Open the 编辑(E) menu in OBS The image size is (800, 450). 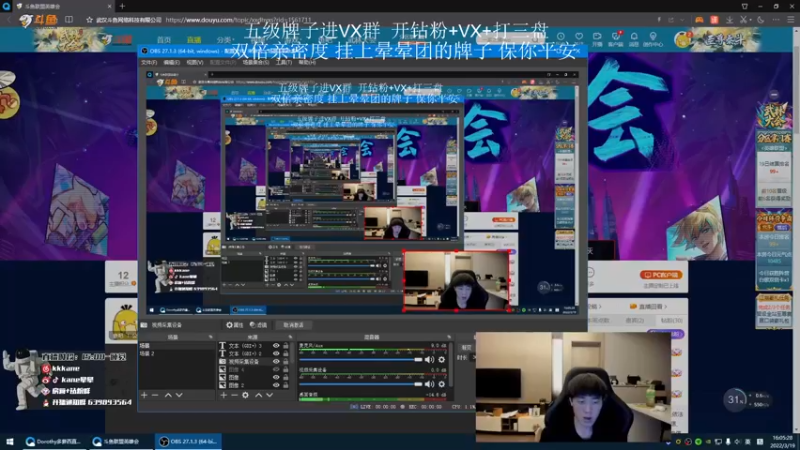pyautogui.click(x=171, y=62)
